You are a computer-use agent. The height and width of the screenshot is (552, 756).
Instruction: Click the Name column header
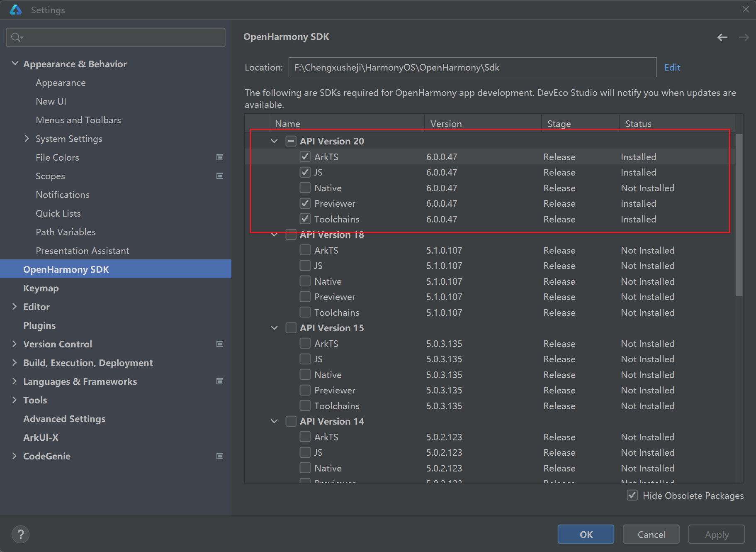click(x=347, y=123)
